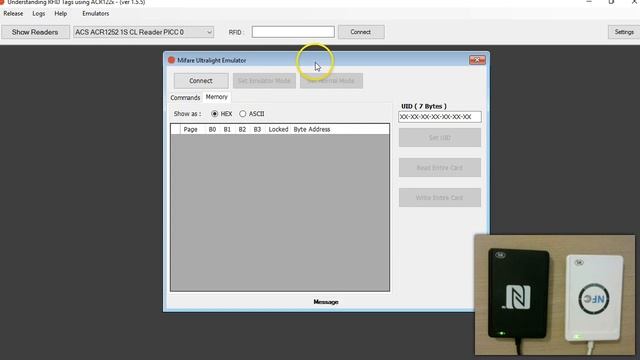Open the Logs menu
The image size is (640, 360).
click(x=39, y=13)
